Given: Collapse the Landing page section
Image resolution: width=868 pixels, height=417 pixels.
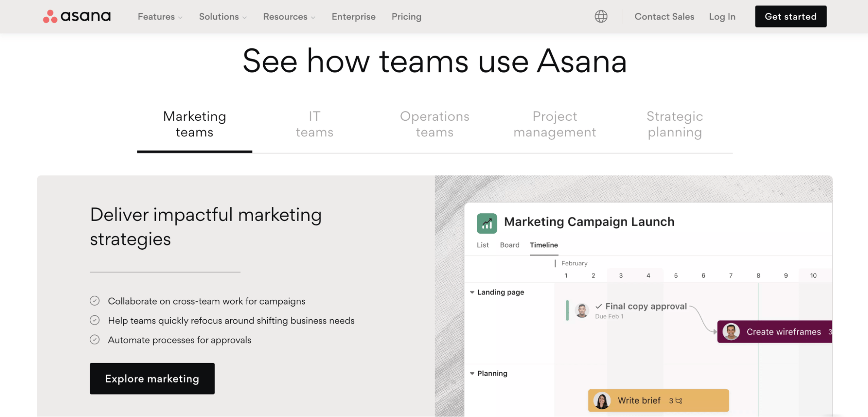Looking at the screenshot, I should pyautogui.click(x=472, y=292).
